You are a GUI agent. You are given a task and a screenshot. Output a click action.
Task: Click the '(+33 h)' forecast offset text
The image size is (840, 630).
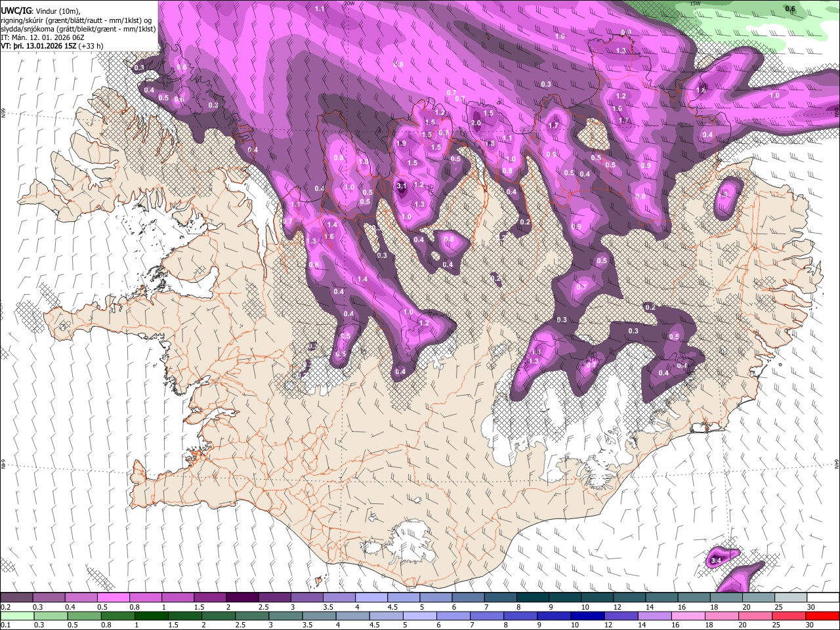(x=91, y=46)
